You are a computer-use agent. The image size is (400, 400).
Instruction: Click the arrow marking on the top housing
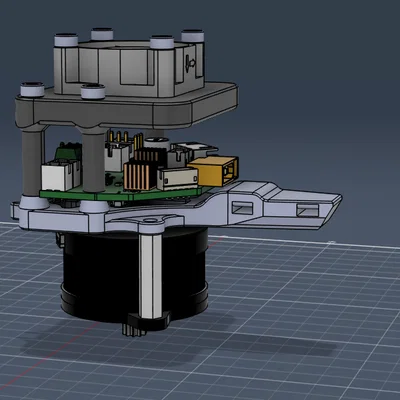(191, 62)
